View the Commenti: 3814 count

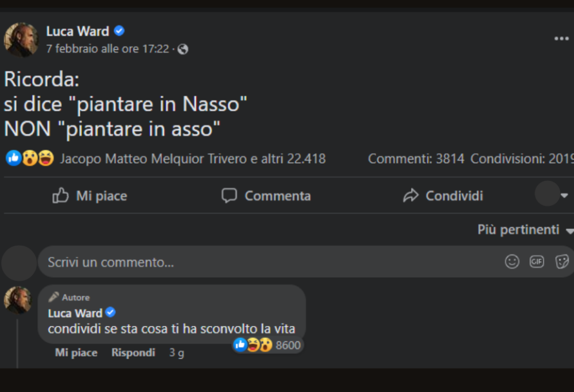coord(416,159)
